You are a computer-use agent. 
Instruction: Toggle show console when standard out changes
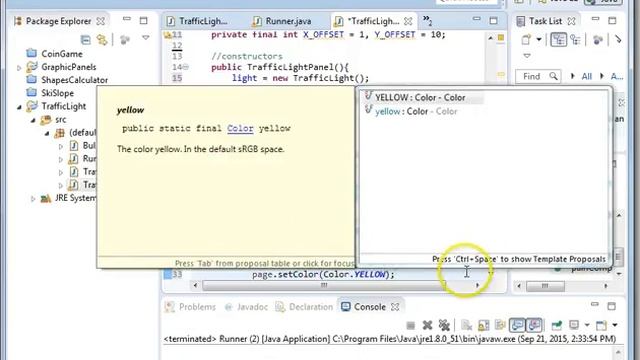(517, 325)
